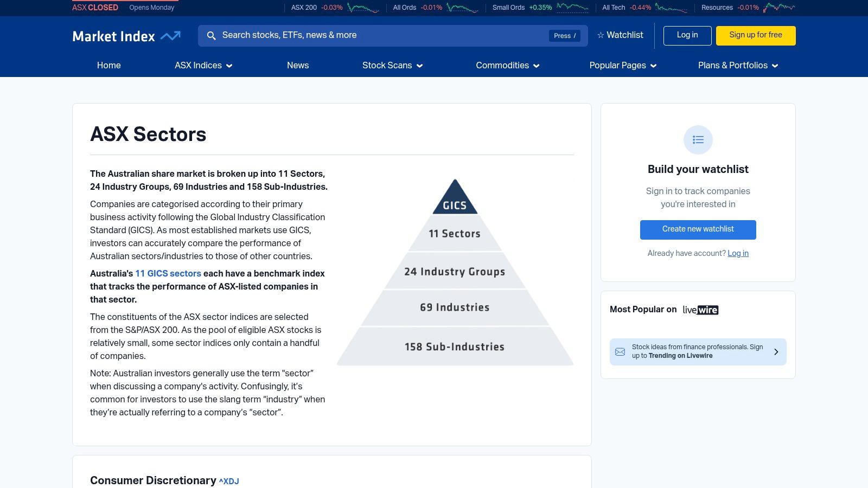Expand the Popular Pages dropdown

pos(623,66)
